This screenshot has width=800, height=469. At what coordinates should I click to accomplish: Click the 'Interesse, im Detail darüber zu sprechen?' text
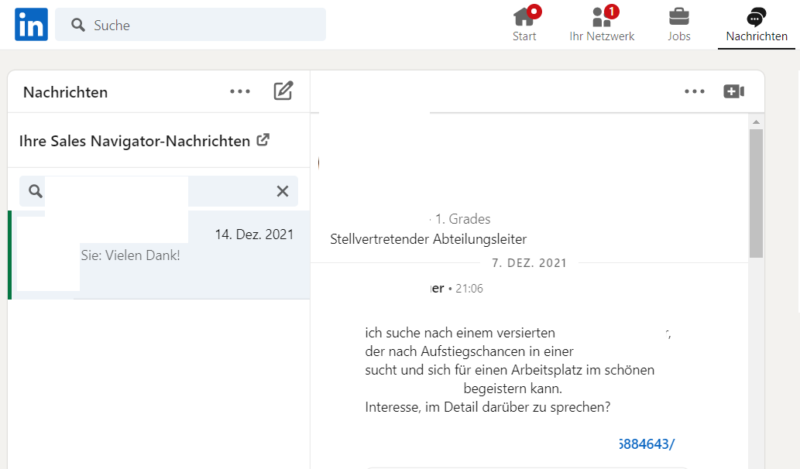[x=488, y=407]
